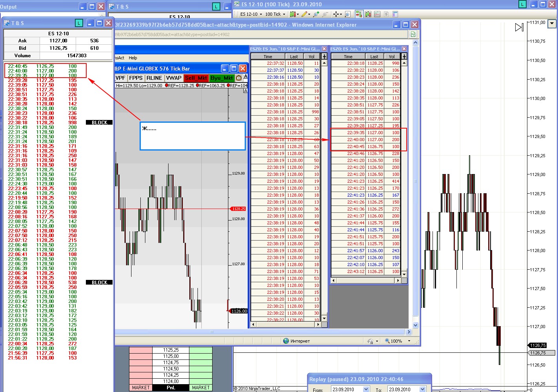Image resolution: width=558 pixels, height=392 pixels.
Task: Open the Help menu
Action: point(133,58)
